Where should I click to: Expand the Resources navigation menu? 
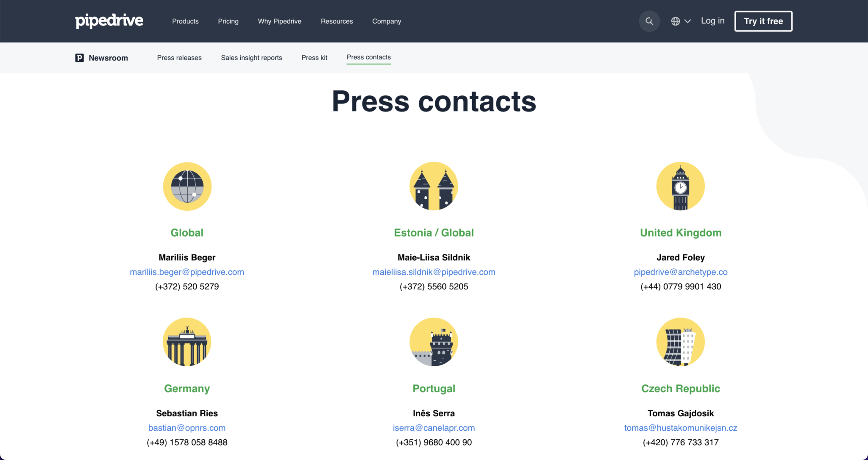pyautogui.click(x=337, y=21)
